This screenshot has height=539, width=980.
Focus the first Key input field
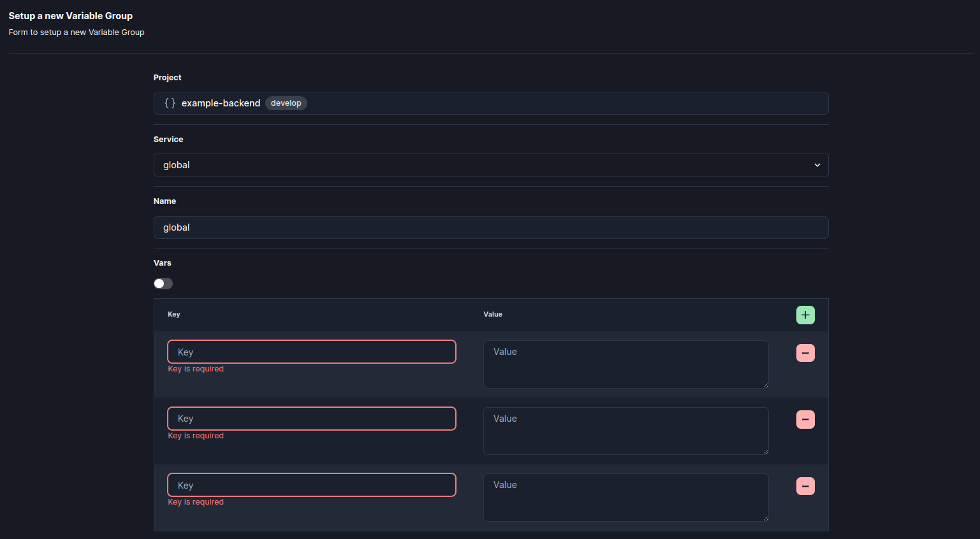pyautogui.click(x=312, y=352)
